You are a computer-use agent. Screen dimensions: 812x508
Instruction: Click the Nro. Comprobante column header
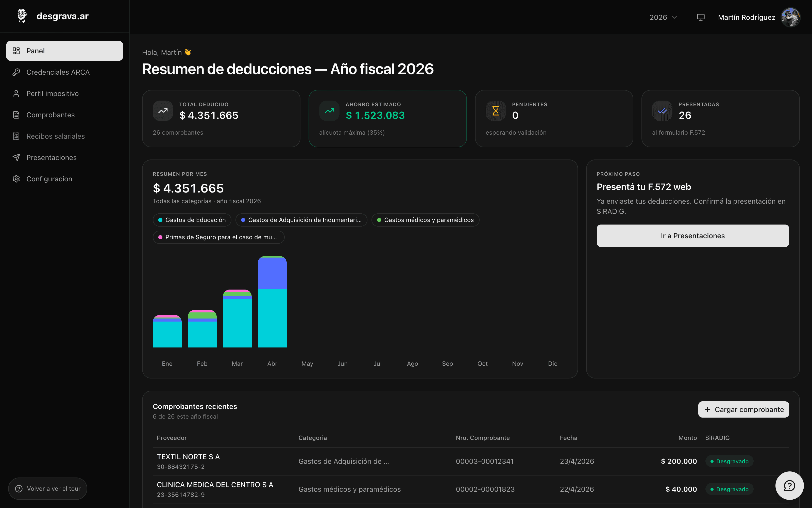pos(482,438)
